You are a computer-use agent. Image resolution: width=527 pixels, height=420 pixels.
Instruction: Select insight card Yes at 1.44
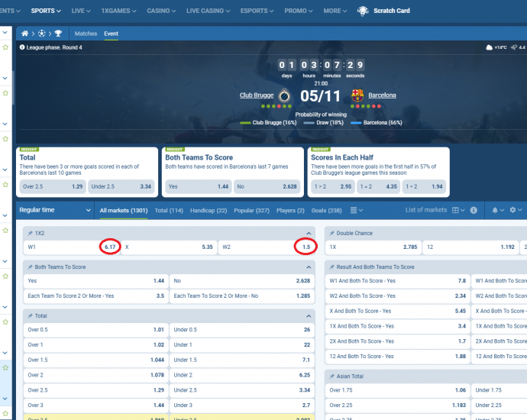click(x=199, y=186)
